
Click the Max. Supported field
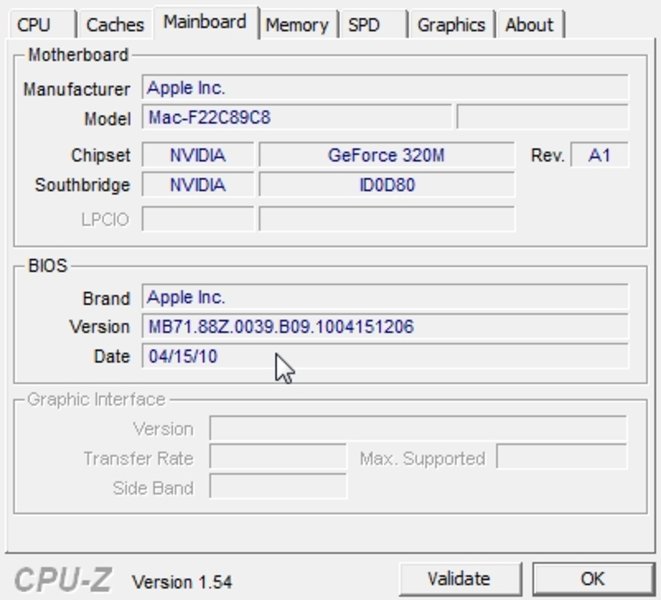click(x=562, y=457)
